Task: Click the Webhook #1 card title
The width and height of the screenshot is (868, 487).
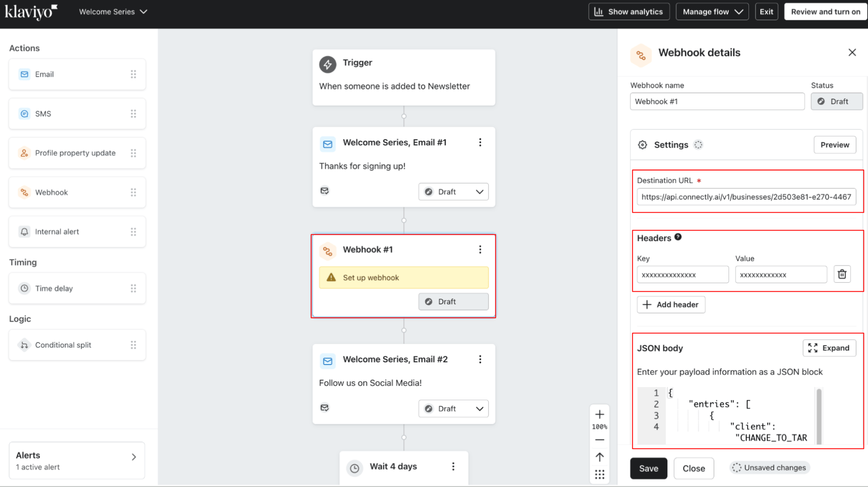Action: click(x=367, y=250)
